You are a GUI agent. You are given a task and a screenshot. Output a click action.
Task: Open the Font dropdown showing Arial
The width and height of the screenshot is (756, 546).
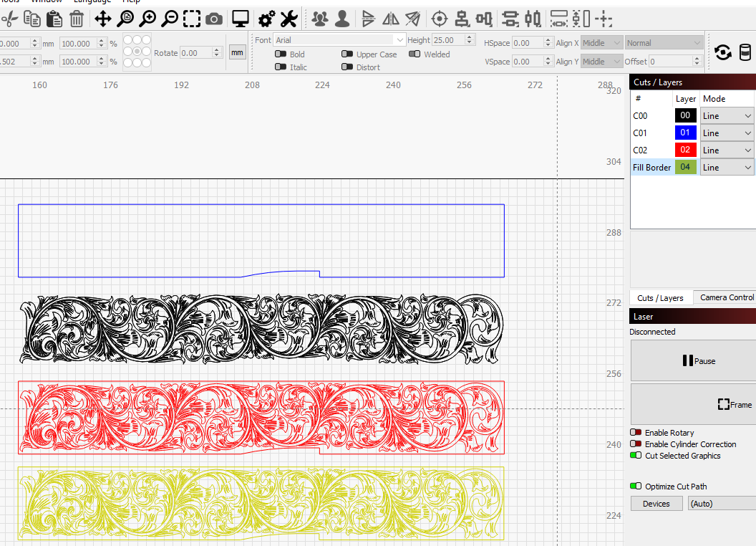[x=340, y=39]
